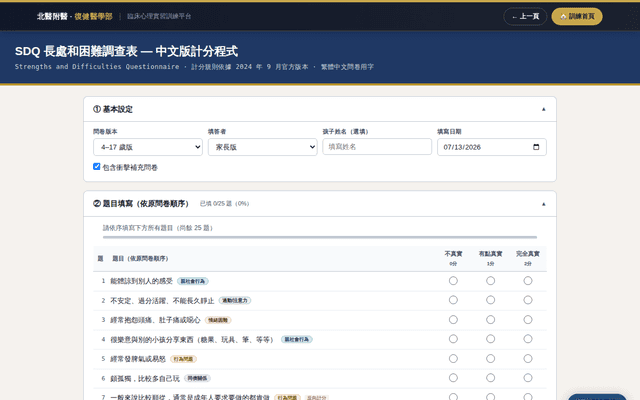Image resolution: width=640 pixels, height=400 pixels.
Task: Choose 有點真實 for question 6 頗孤獨
Action: [x=491, y=378]
